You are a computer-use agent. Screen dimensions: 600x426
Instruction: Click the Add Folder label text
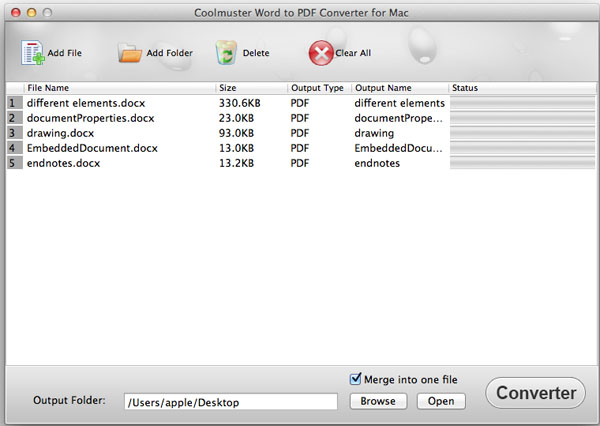tap(170, 53)
